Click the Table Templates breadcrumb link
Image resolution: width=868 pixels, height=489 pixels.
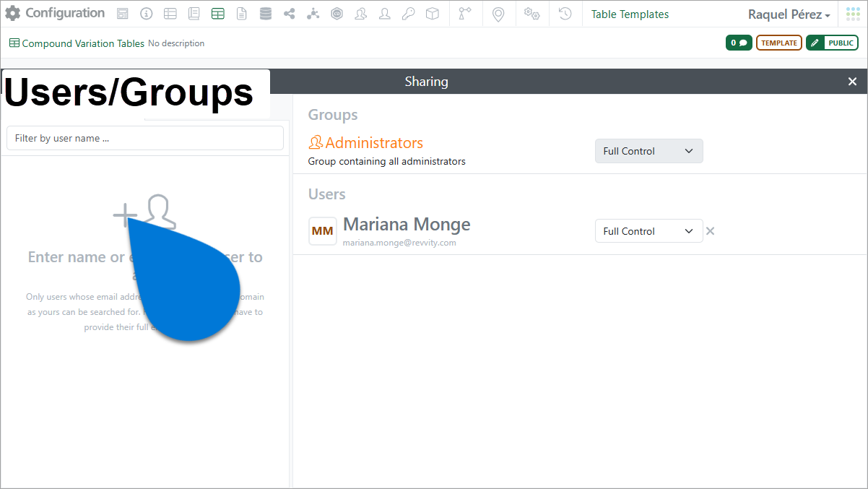coord(630,14)
